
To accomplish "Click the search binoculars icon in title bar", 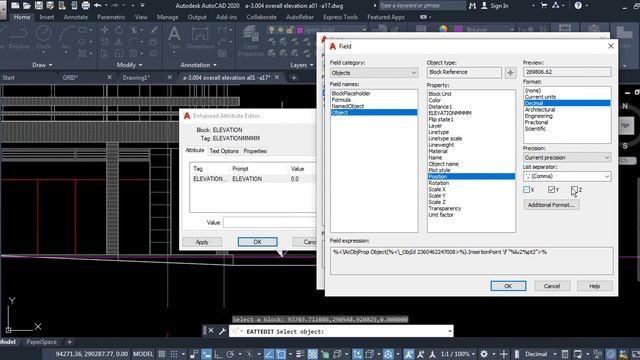I will [472, 6].
